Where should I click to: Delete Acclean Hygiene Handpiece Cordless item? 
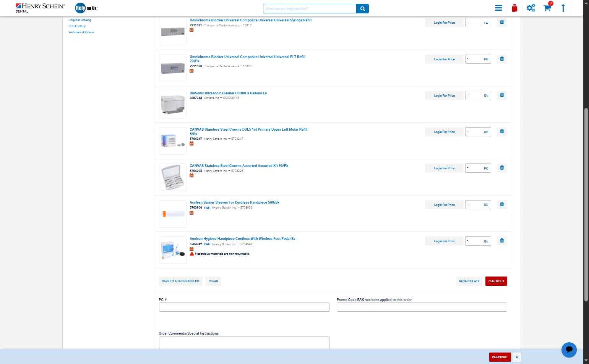click(x=502, y=241)
